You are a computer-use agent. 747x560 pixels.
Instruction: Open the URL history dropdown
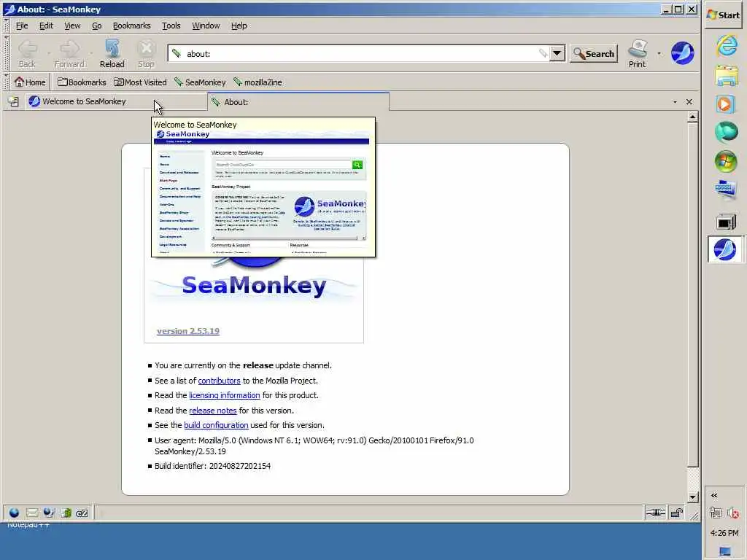click(557, 53)
